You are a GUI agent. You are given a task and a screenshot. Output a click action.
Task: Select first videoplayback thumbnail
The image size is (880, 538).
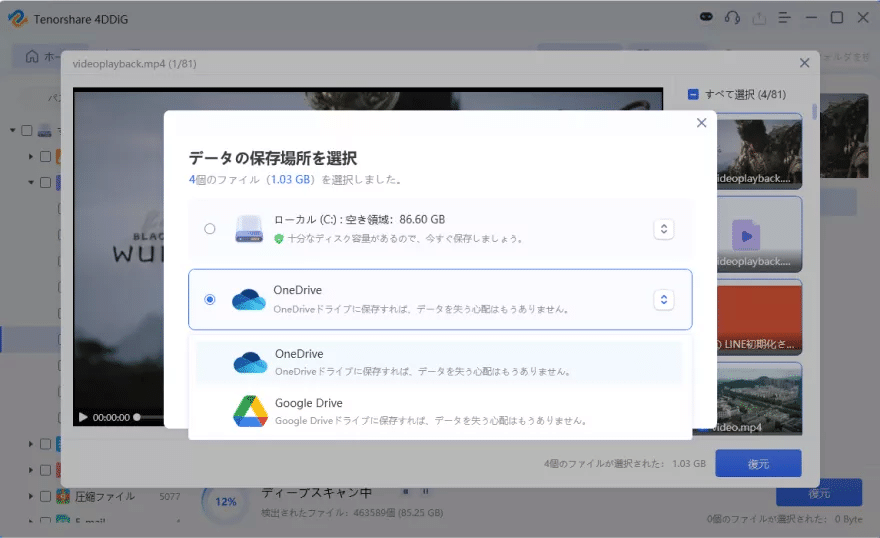(759, 151)
